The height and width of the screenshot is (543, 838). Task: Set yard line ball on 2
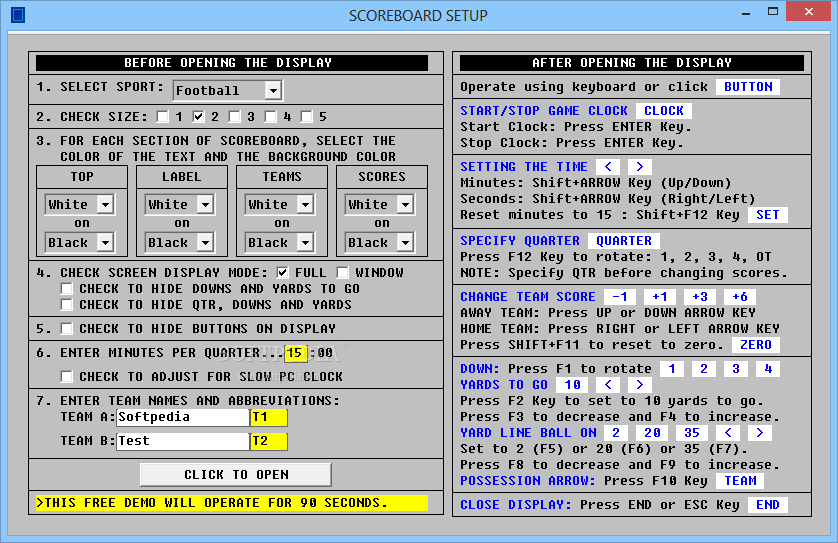[x=616, y=433]
